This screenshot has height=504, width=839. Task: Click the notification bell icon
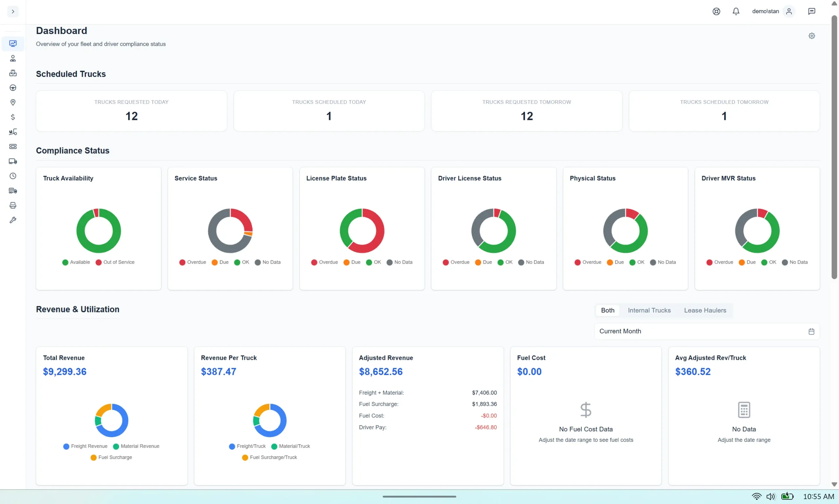[736, 11]
